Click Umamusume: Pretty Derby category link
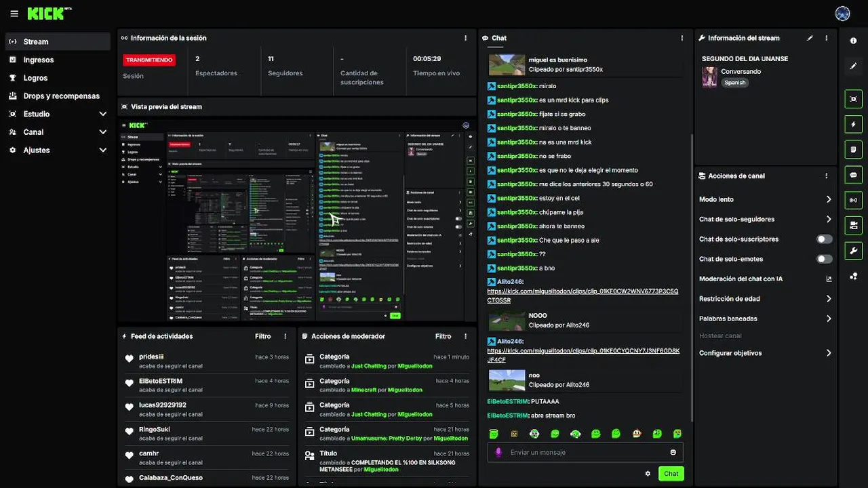This screenshot has height=488, width=868. 387,439
